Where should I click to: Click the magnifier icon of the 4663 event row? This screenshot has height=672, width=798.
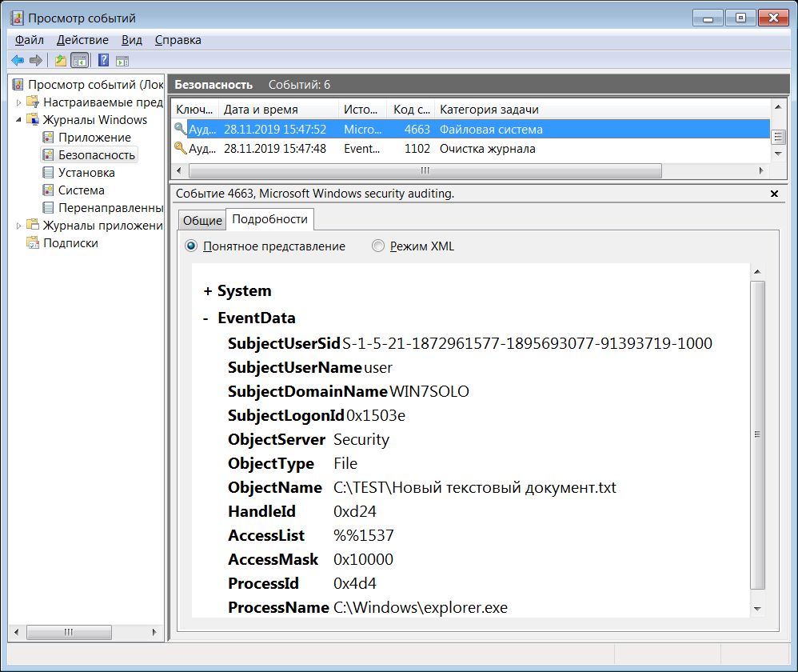point(180,128)
